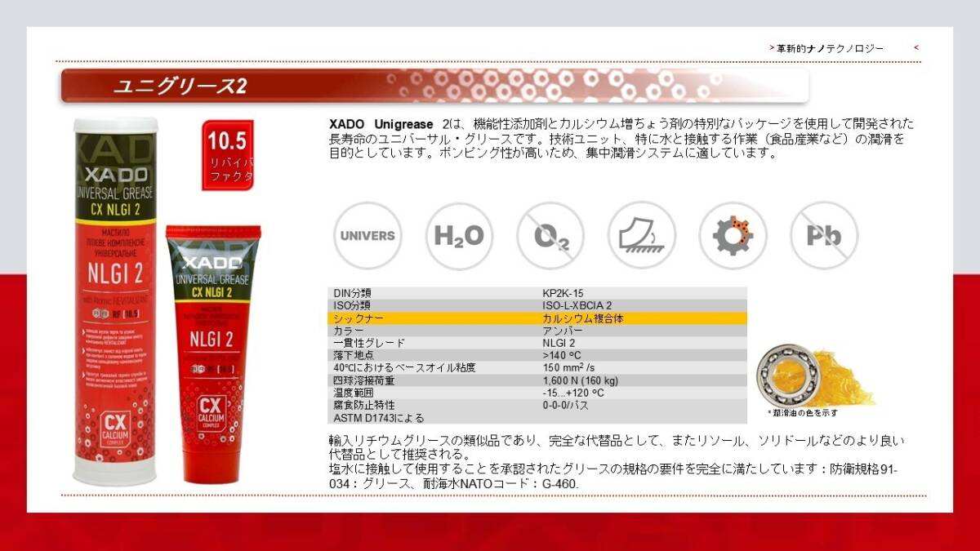
Task: Click the ISO分類 row label
Action: click(x=352, y=305)
